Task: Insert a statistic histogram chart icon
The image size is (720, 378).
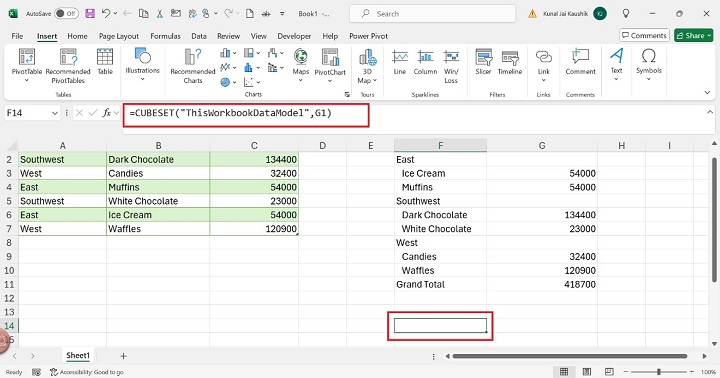Action: tap(248, 68)
